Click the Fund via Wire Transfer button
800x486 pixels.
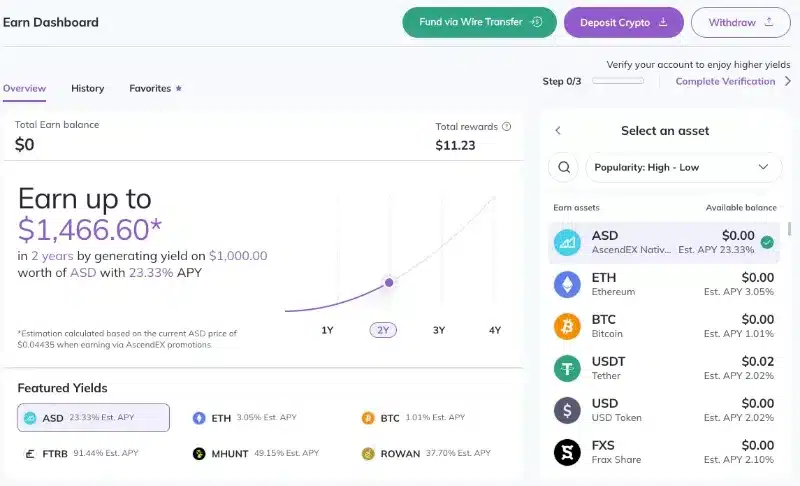(479, 22)
